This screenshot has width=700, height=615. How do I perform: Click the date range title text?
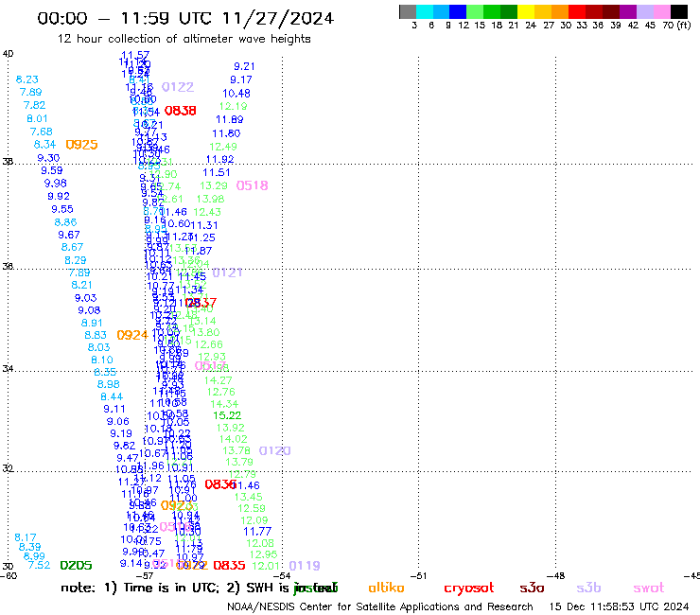click(x=185, y=18)
